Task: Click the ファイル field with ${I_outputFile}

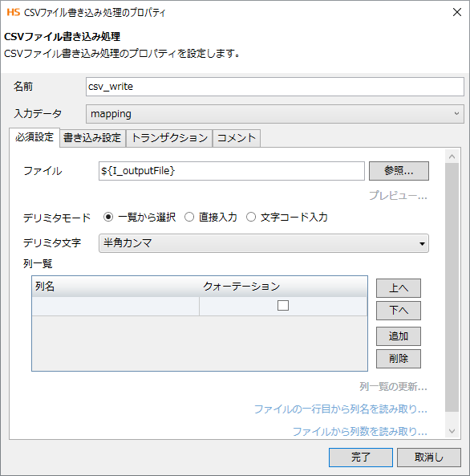Action: [x=232, y=171]
